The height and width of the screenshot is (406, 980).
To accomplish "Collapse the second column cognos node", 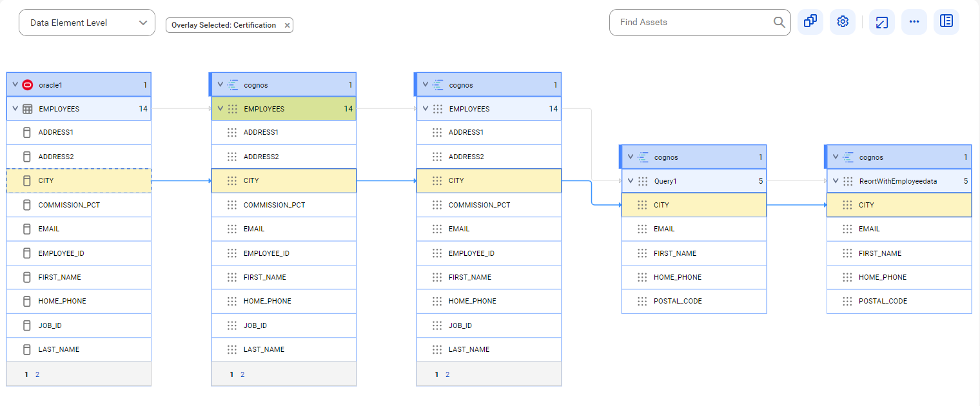I will pyautogui.click(x=220, y=84).
